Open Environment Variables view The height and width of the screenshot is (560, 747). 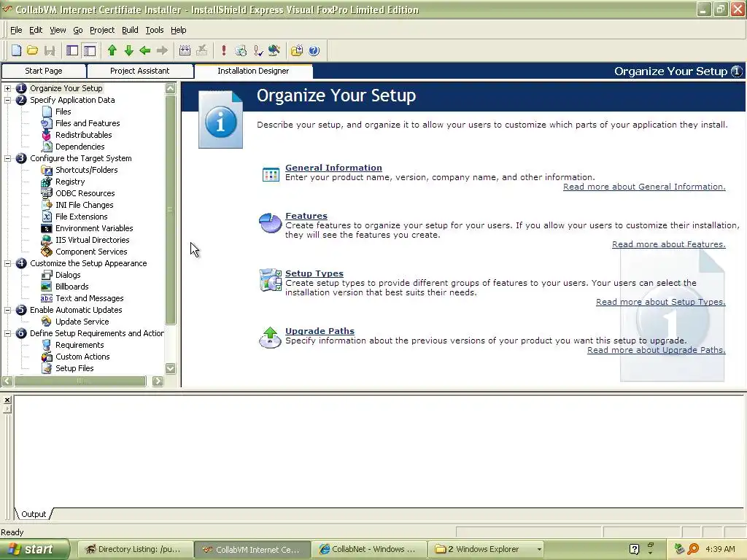[94, 228]
